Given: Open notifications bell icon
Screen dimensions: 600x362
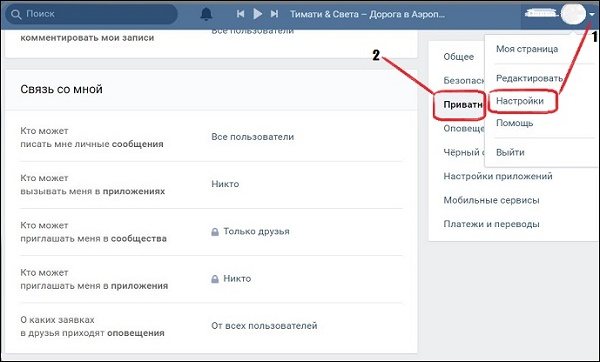Looking at the screenshot, I should [206, 14].
